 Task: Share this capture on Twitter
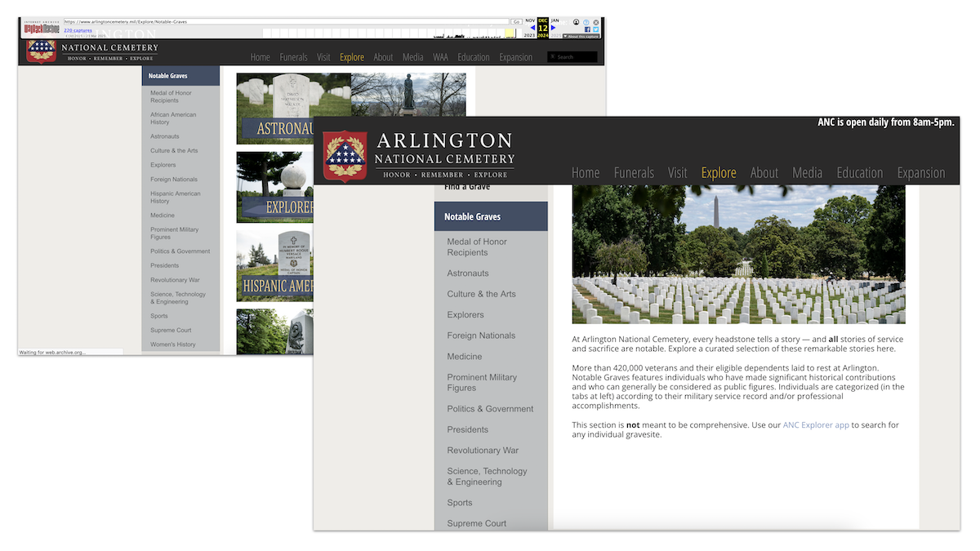(595, 29)
